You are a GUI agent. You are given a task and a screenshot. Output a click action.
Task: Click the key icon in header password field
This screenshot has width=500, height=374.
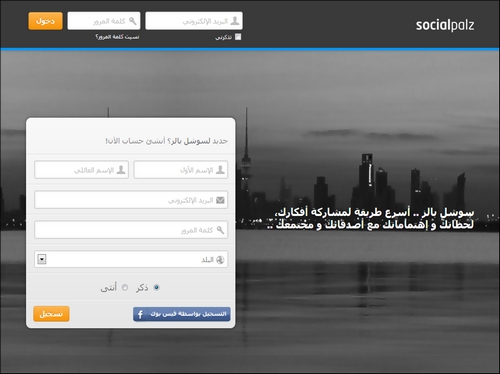tap(133, 21)
